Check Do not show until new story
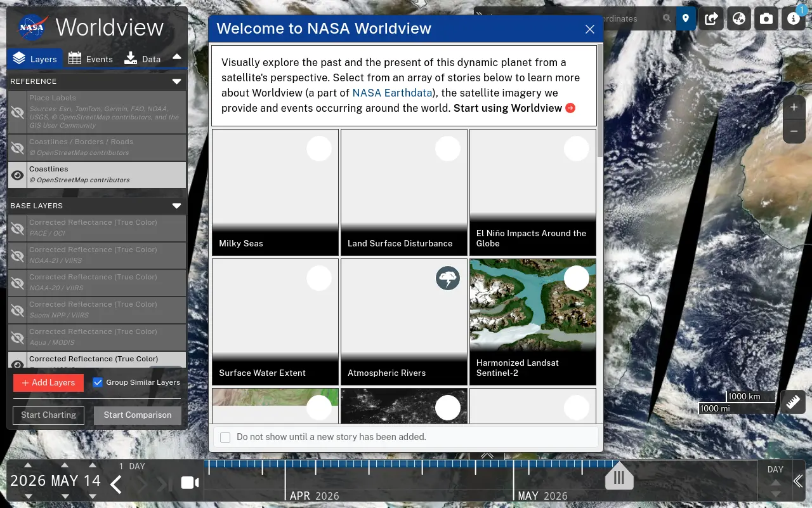The height and width of the screenshot is (508, 812). [x=225, y=438]
